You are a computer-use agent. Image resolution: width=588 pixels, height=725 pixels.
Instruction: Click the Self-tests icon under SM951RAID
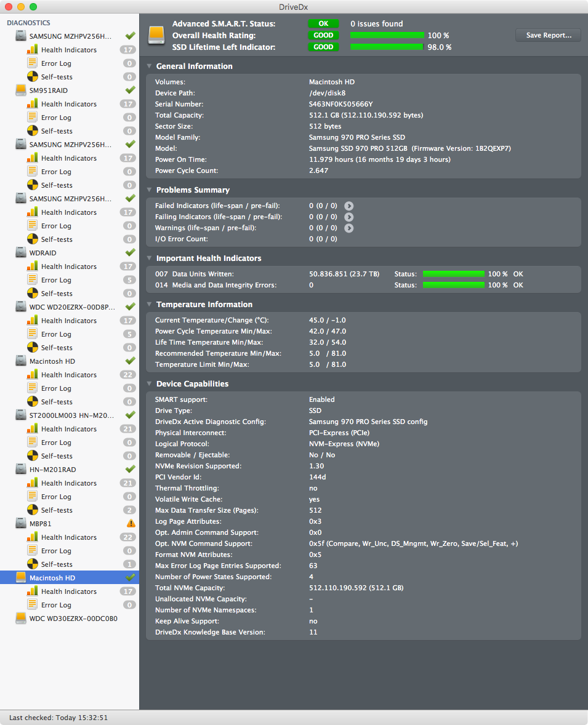click(33, 131)
